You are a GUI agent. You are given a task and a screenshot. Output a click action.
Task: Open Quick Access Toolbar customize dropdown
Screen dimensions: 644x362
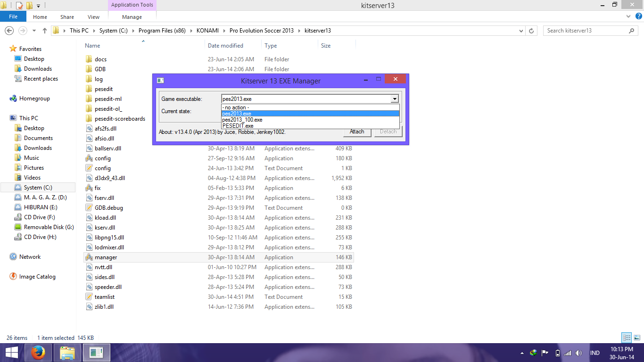point(38,6)
